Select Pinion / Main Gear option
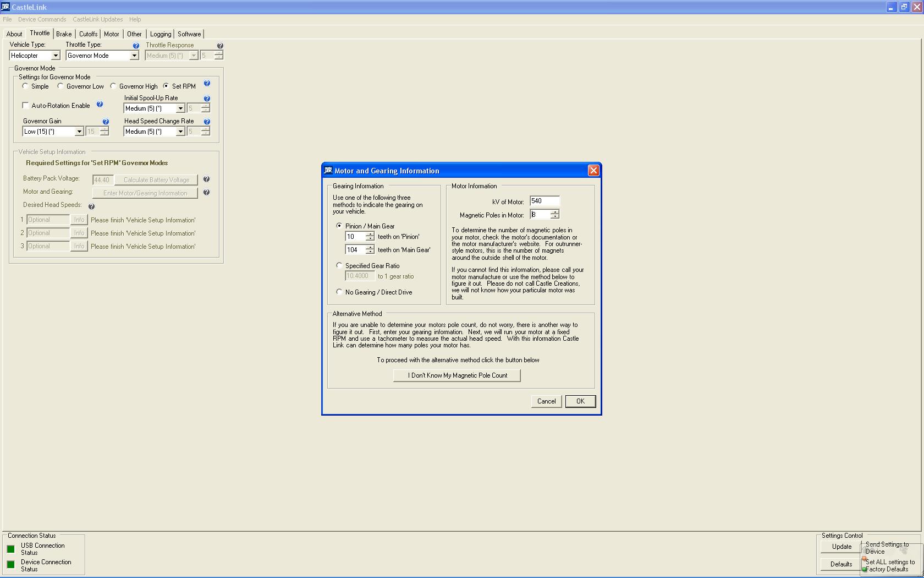This screenshot has width=924, height=578. point(339,226)
